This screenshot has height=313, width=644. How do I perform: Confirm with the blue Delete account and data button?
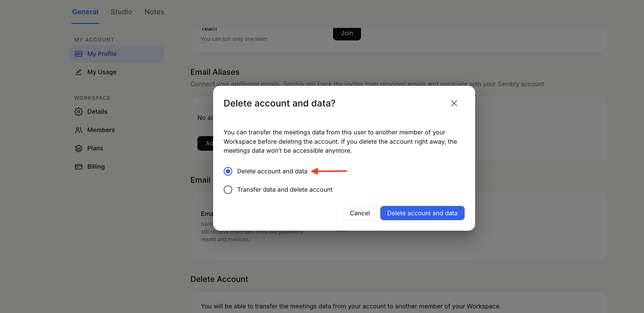click(422, 213)
